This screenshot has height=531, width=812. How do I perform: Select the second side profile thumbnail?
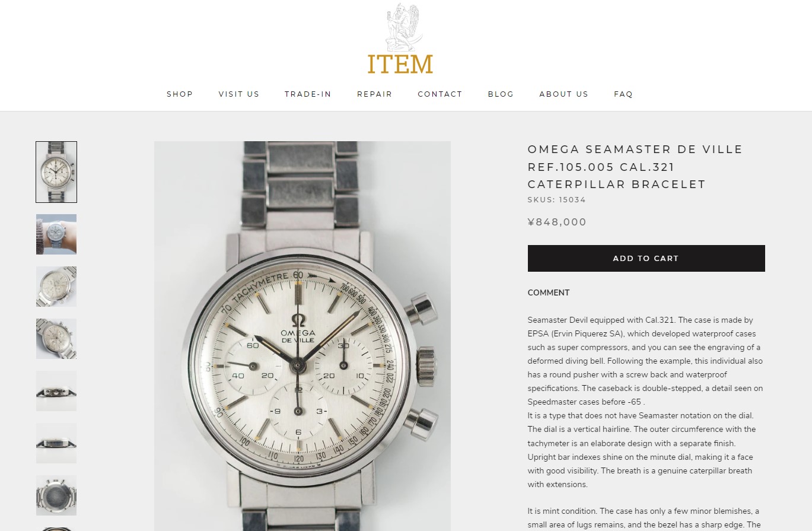click(x=56, y=443)
